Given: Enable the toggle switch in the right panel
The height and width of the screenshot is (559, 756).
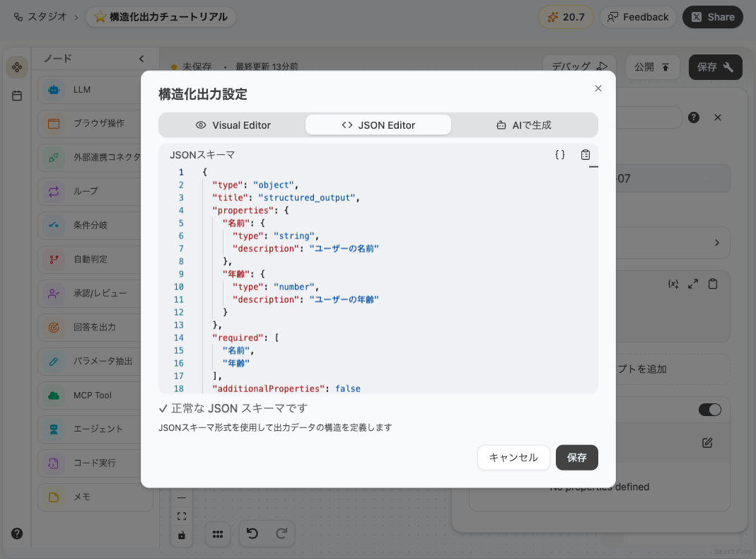Looking at the screenshot, I should pos(709,409).
